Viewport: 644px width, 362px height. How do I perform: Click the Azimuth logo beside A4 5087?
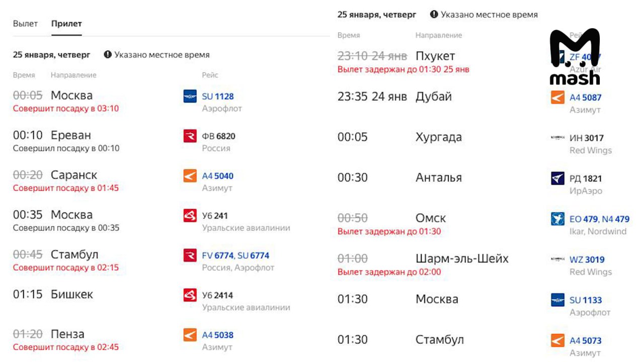click(x=557, y=97)
